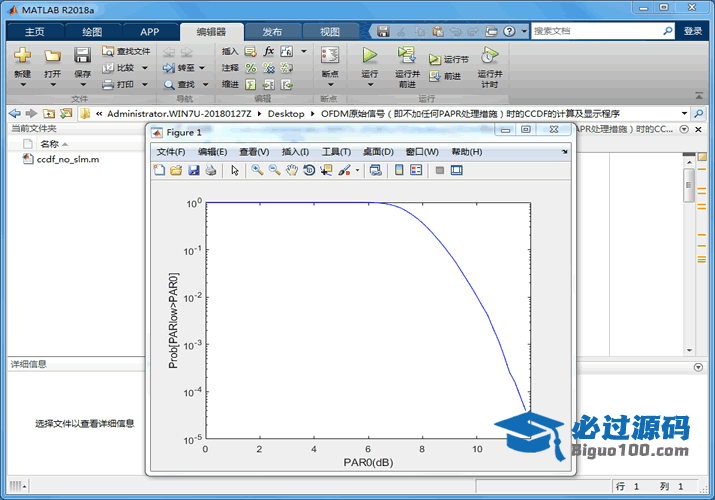Select the Data Cursor tool
The image size is (715, 500).
click(x=326, y=170)
